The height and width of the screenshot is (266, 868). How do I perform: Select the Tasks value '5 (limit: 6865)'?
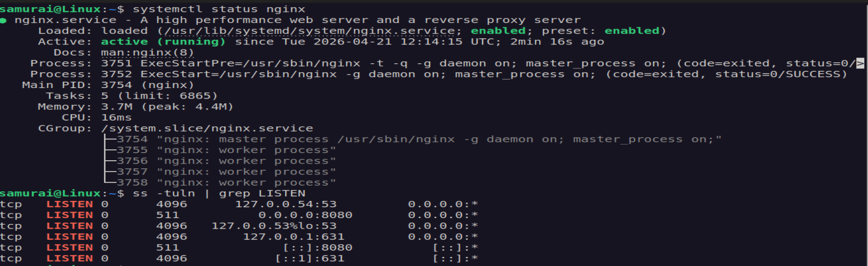tap(159, 96)
